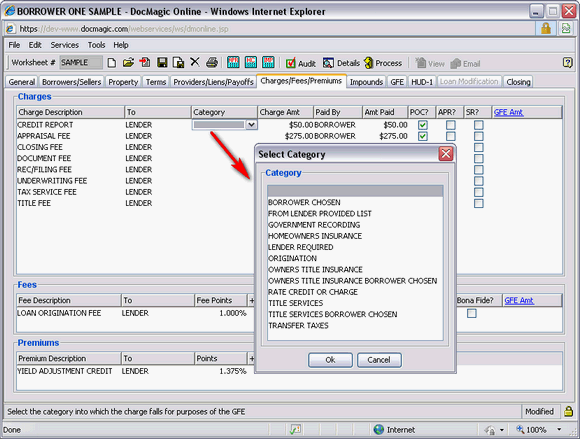Viewport: 580px width, 439px height.
Task: Open the Services menu
Action: click(x=65, y=45)
